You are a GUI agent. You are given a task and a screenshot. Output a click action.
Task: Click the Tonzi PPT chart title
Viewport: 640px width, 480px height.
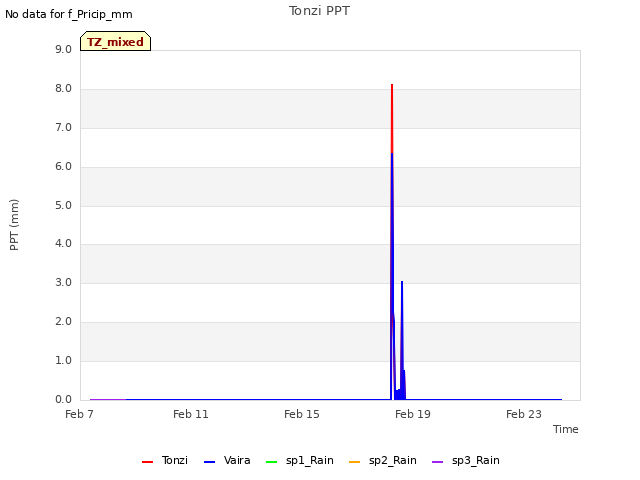coord(319,11)
